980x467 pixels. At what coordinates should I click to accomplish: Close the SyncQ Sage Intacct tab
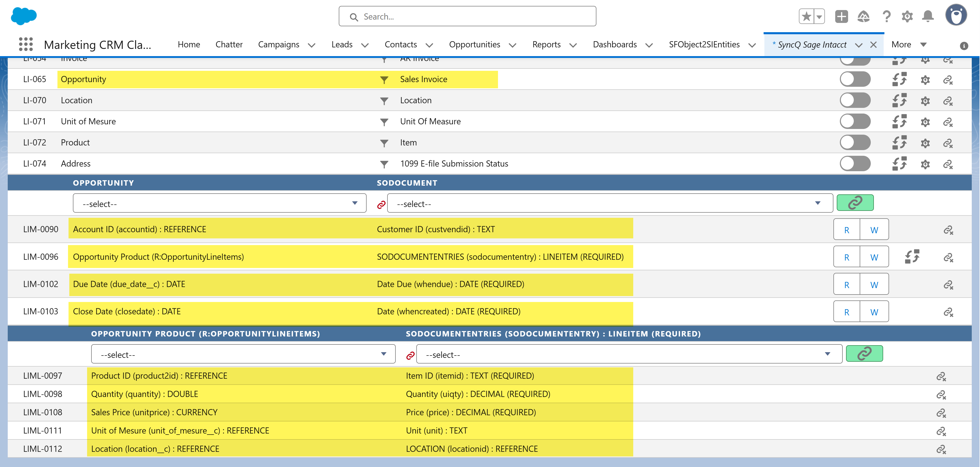[x=873, y=45]
